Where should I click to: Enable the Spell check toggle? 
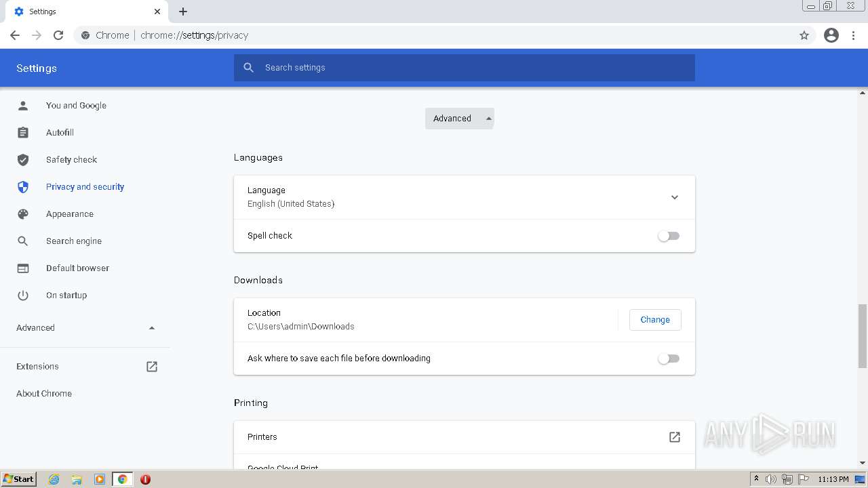click(x=669, y=236)
